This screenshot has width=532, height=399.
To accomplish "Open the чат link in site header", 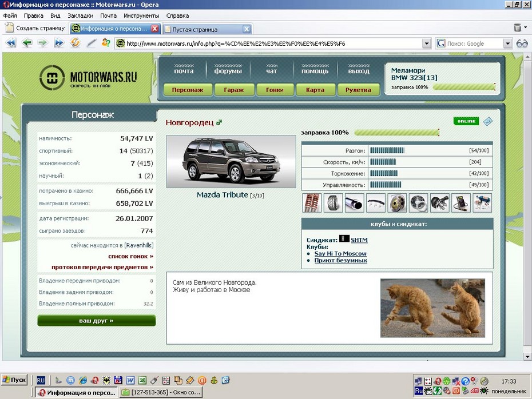I will pyautogui.click(x=271, y=71).
